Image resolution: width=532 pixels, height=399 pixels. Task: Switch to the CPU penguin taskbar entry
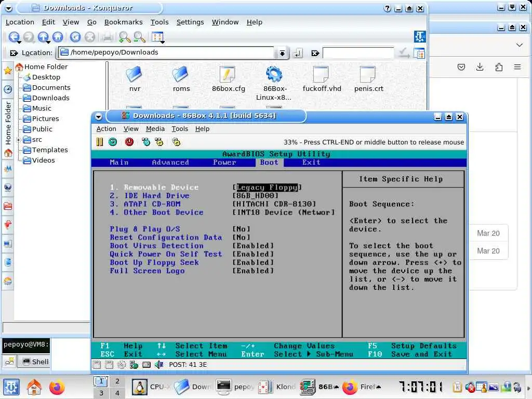[x=151, y=387]
